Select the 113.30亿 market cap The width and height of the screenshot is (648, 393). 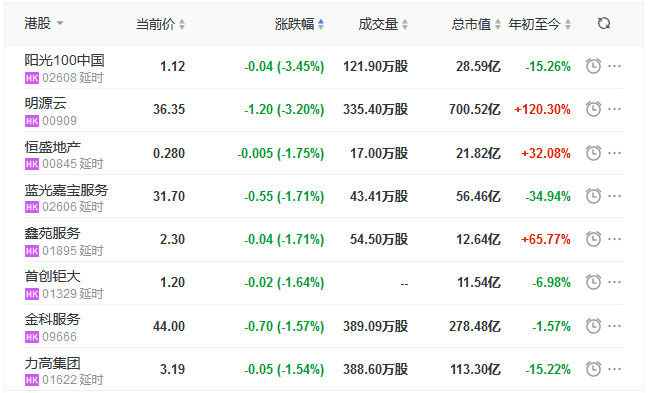[x=475, y=369]
